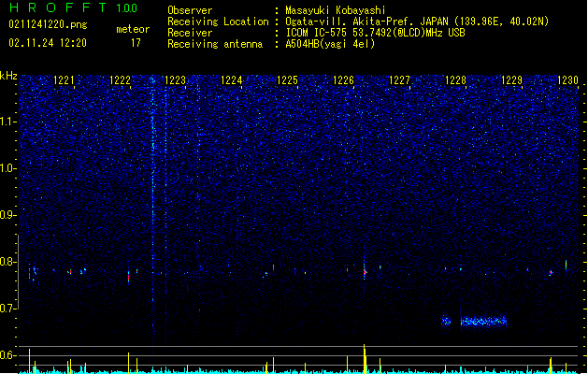Click time marker 1229
This screenshot has width=588, height=374.
pos(511,80)
